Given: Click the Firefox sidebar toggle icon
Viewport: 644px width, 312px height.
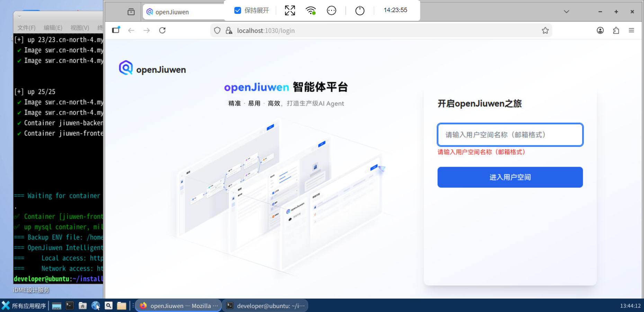Looking at the screenshot, I should pos(116,30).
